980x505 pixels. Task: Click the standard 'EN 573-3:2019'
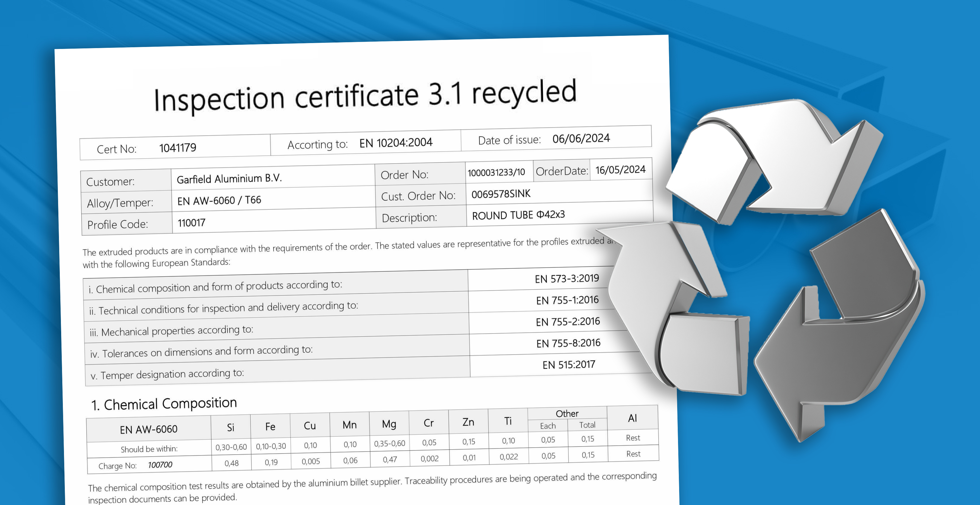(x=567, y=279)
